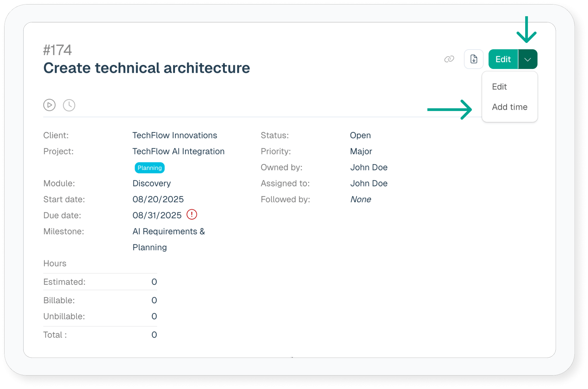Click the AI Requirements & Planning milestone
The height and width of the screenshot is (389, 588).
tap(168, 239)
